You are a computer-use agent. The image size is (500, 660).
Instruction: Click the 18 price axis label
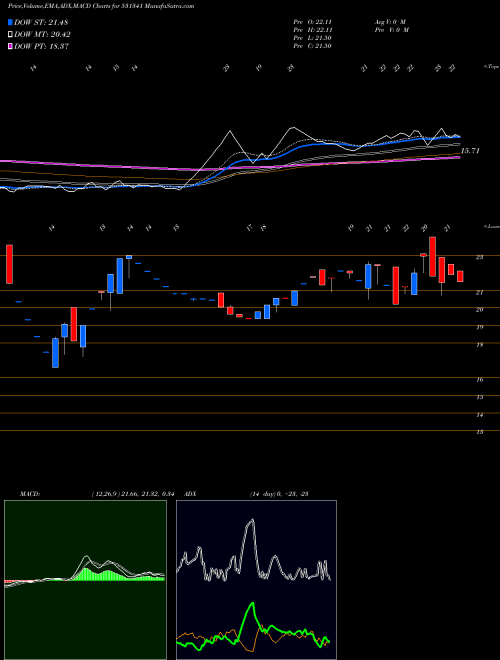click(x=479, y=345)
